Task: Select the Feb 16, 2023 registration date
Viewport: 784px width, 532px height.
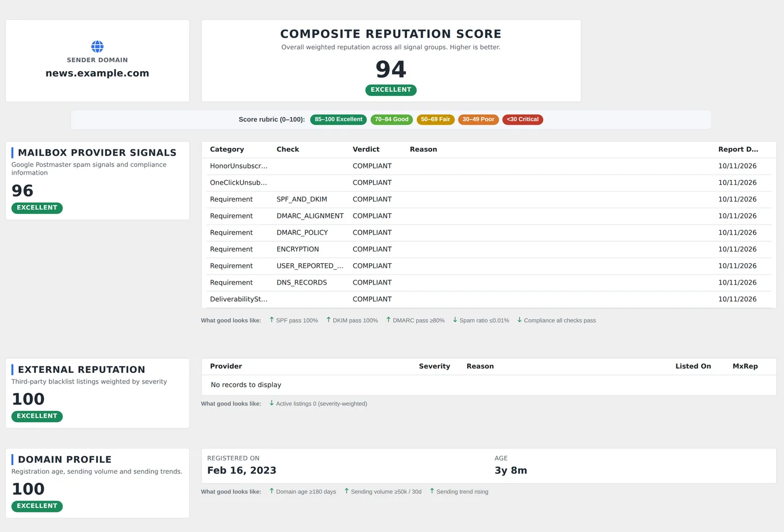Action: coord(242,470)
